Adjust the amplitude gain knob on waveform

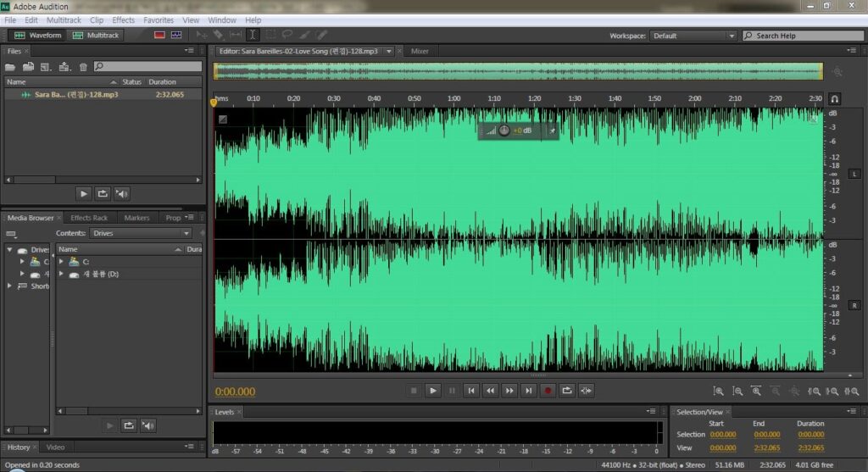click(504, 130)
